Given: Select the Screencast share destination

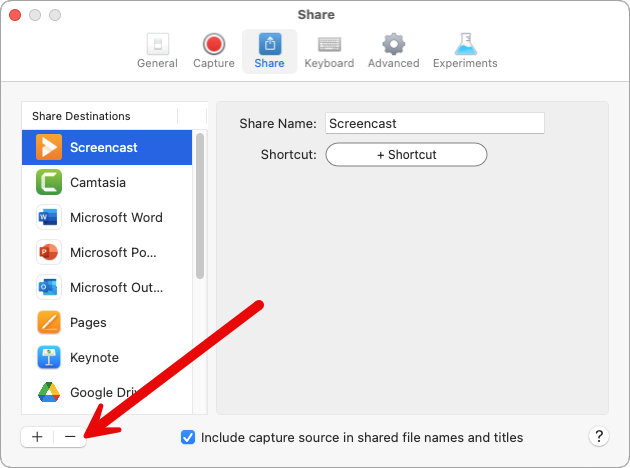Looking at the screenshot, I should click(x=105, y=148).
